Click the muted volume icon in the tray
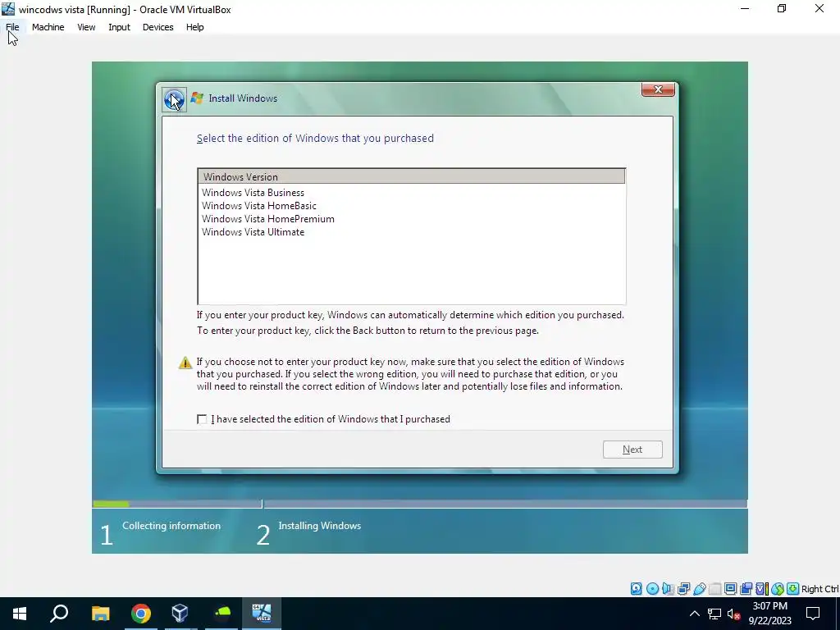 click(x=734, y=614)
